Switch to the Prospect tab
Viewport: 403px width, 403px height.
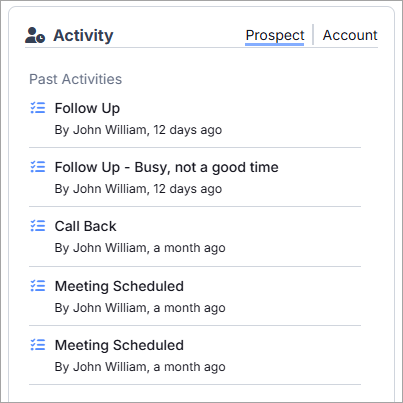(275, 36)
